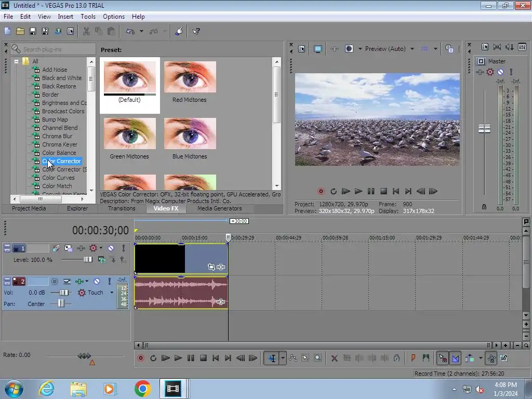Click the Undo arrow icon

tap(130, 31)
